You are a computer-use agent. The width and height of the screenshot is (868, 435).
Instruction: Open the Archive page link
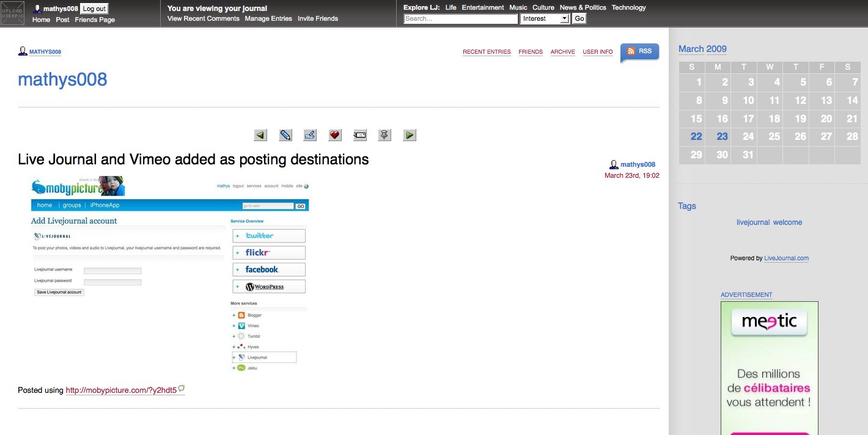coord(562,52)
